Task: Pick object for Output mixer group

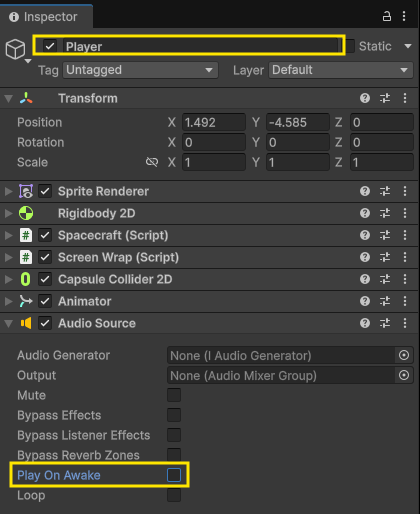Action: pyautogui.click(x=404, y=375)
